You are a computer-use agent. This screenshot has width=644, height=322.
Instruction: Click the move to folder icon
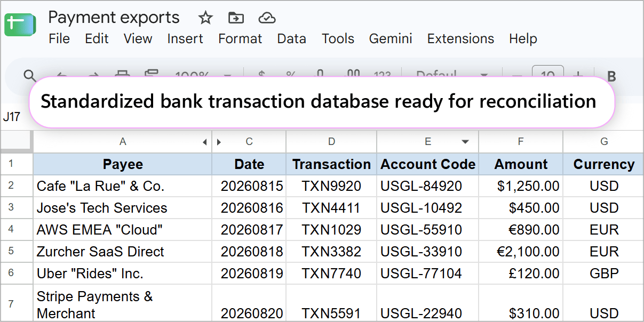[235, 18]
